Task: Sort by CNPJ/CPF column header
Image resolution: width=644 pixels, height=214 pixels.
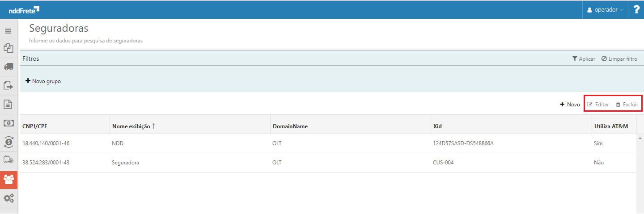Action: [34, 126]
